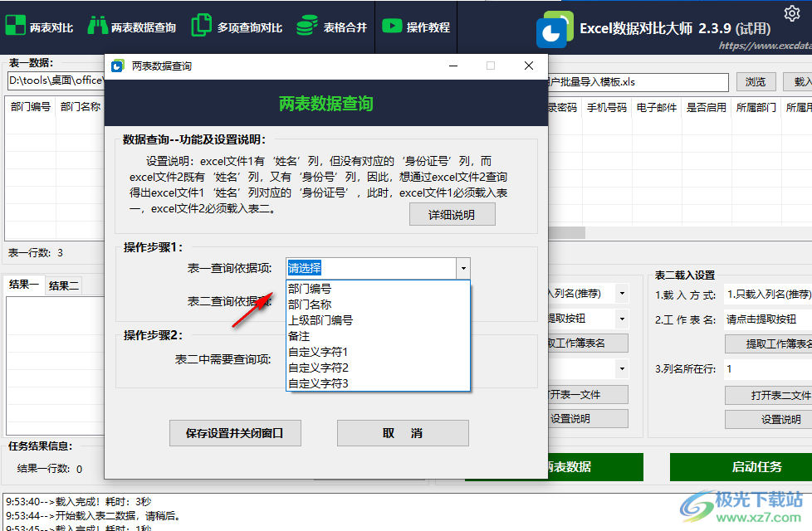Viewport: 812px width, 531px height.
Task: Click the 取消 button
Action: pyautogui.click(x=403, y=433)
